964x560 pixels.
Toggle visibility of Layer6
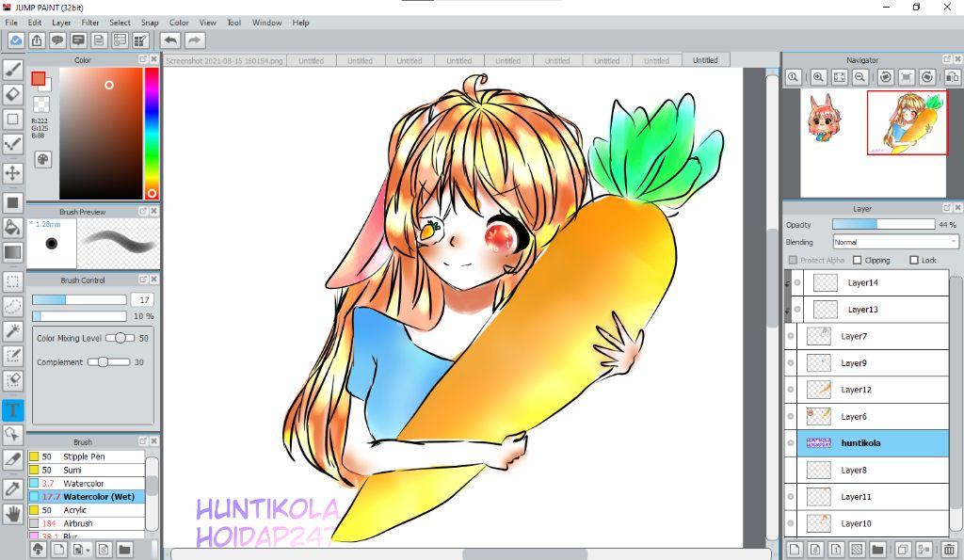791,416
